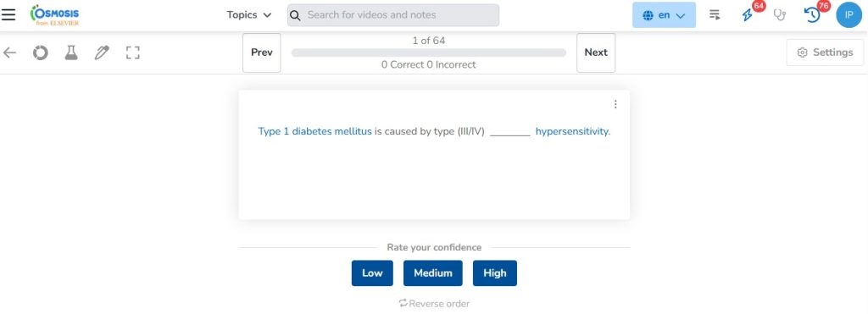Open the en language dropdown

coord(664,15)
